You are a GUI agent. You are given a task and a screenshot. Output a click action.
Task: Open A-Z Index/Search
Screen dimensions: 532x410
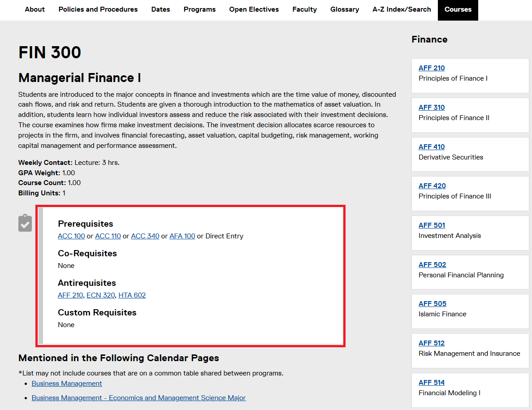[402, 9]
